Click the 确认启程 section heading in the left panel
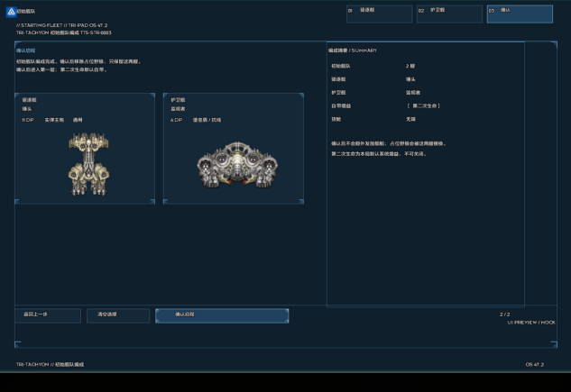 25,50
